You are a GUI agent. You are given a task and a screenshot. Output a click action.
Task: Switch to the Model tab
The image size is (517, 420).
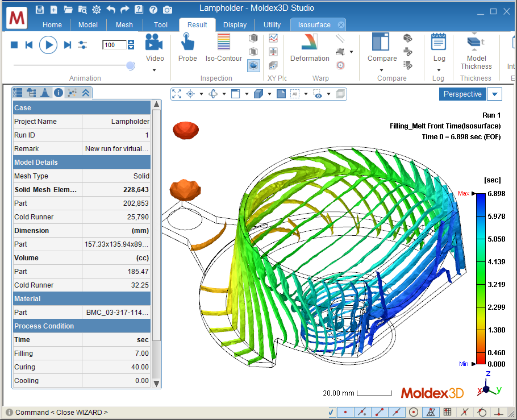point(88,25)
